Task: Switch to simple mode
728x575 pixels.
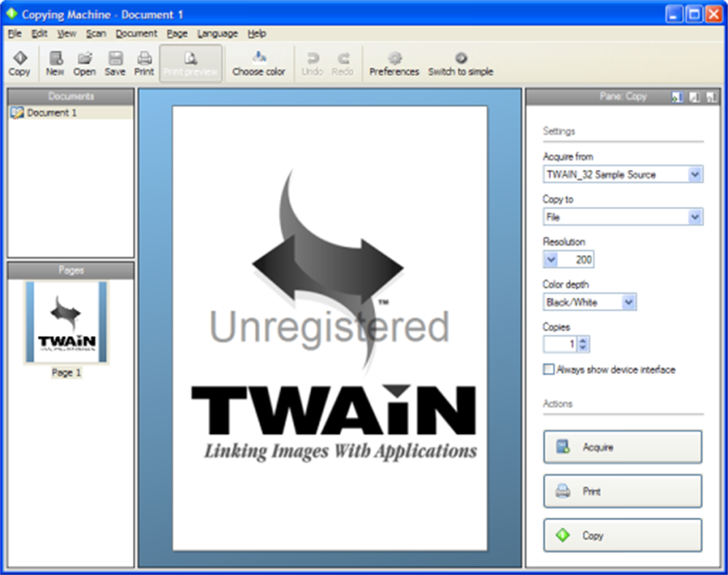Action: tap(461, 64)
